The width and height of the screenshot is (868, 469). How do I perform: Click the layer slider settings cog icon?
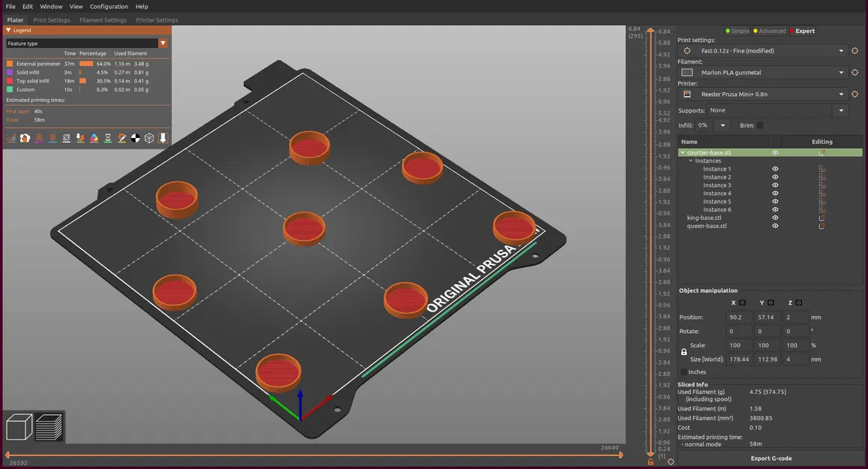671,461
